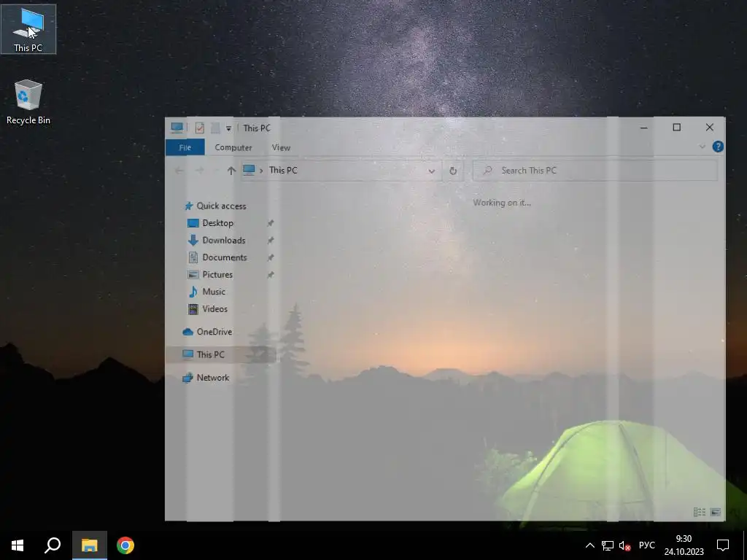
Task: Go back with the Back arrow
Action: tap(179, 171)
